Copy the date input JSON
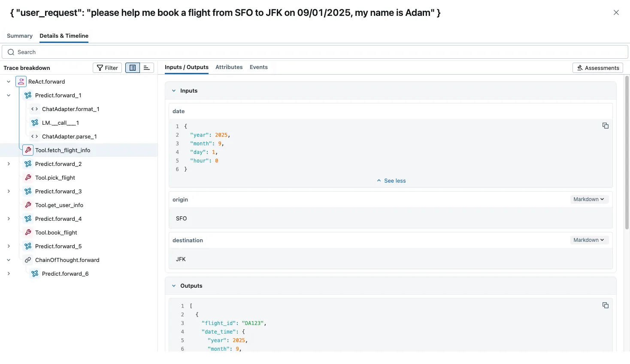The image size is (630, 364). click(606, 126)
